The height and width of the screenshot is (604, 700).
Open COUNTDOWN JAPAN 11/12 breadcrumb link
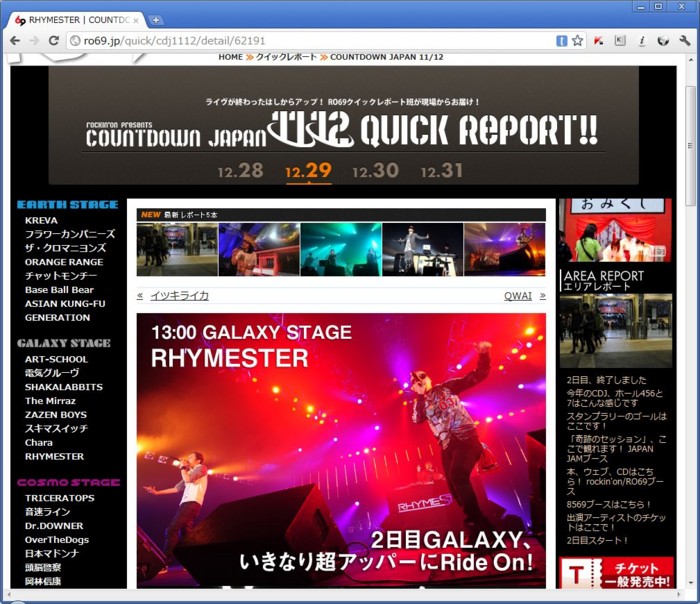(x=387, y=57)
